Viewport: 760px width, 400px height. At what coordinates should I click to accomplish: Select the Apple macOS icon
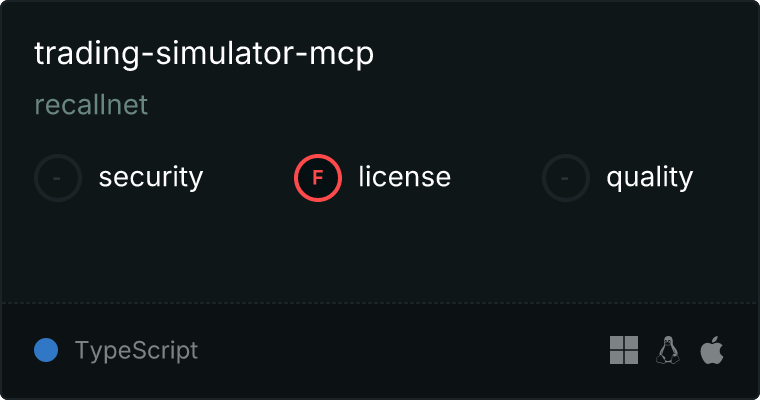coord(712,350)
